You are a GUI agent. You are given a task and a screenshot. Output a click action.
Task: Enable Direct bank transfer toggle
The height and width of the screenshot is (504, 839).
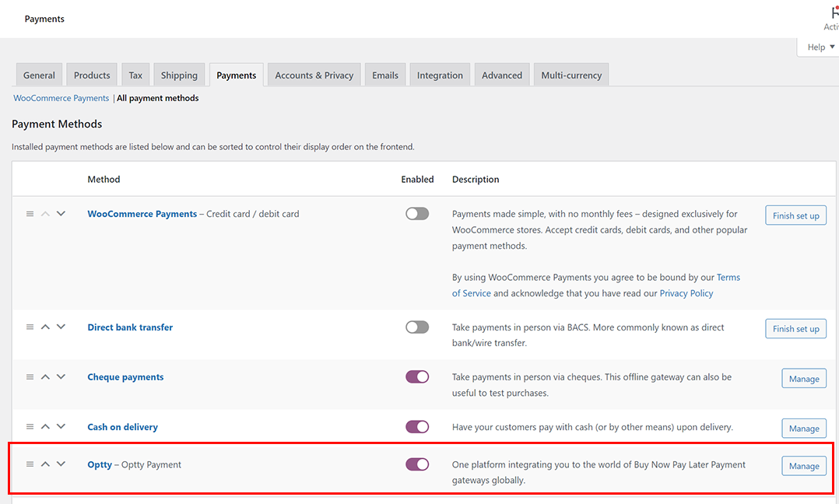(417, 327)
